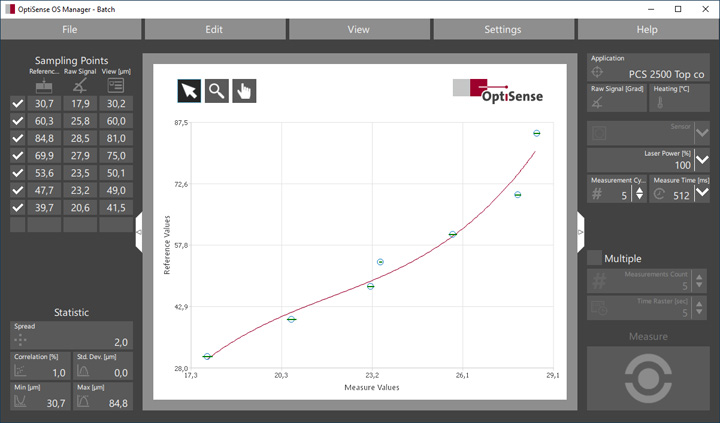Click the Measurement Cycles stepper arrows
The image size is (720, 423).
tap(639, 193)
